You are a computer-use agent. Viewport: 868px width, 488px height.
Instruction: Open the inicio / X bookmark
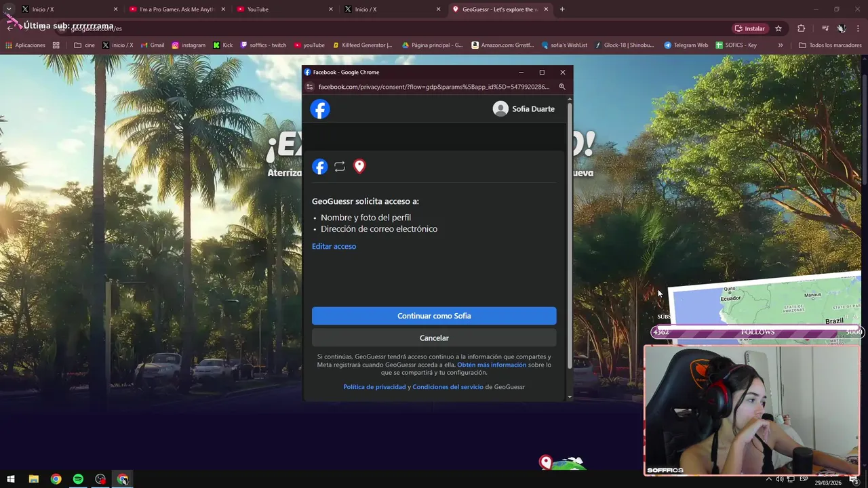pyautogui.click(x=117, y=45)
